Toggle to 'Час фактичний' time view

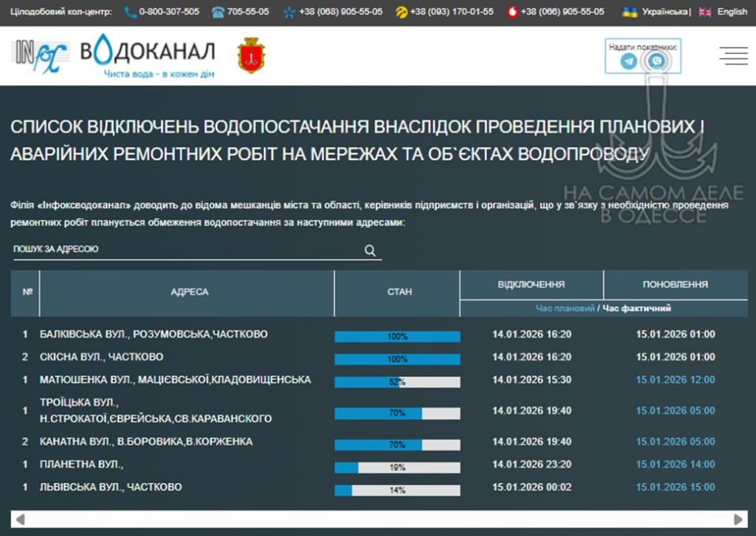click(x=636, y=308)
